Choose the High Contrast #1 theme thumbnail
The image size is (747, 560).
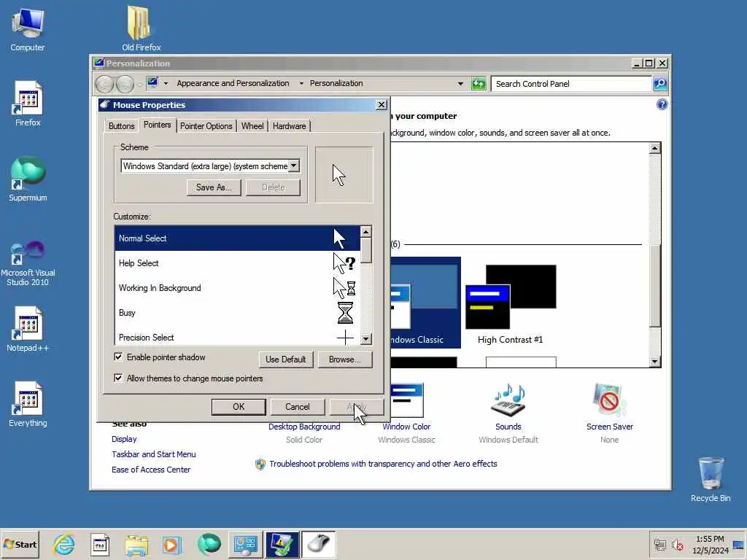pos(510,297)
